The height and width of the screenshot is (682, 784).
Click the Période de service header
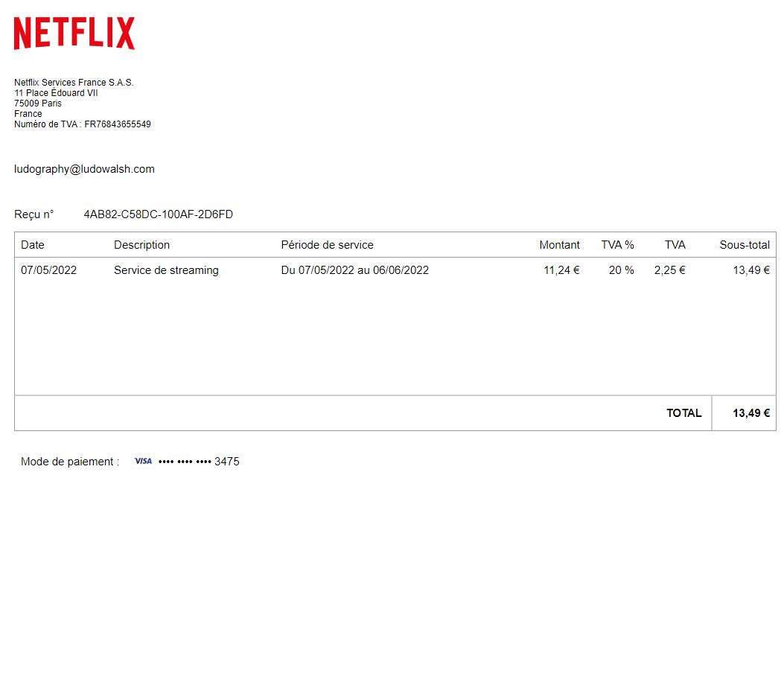(x=327, y=245)
